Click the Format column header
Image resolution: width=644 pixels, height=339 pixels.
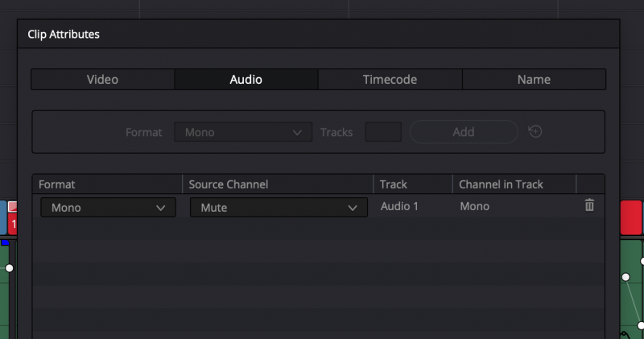(108, 184)
